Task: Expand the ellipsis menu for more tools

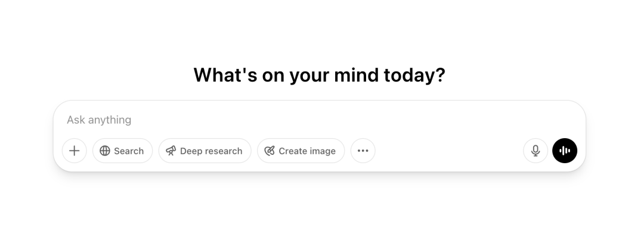Action: coord(363,151)
